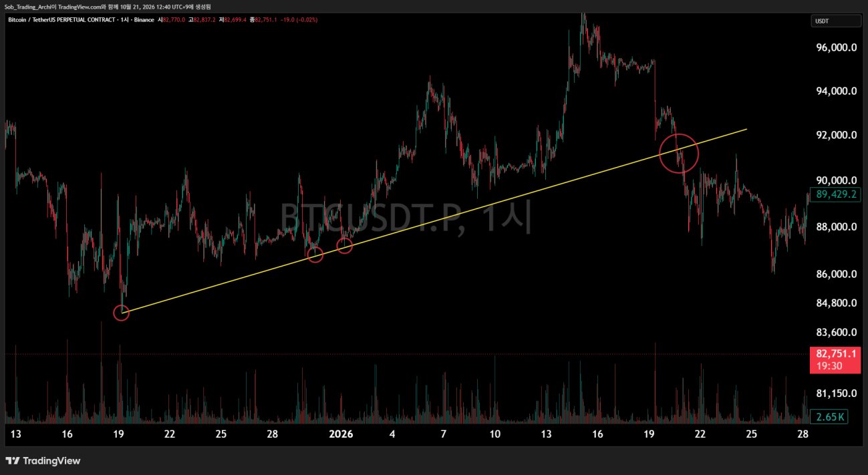The image size is (868, 475).
Task: Click the 96,000.0 price axis label
Action: point(835,48)
